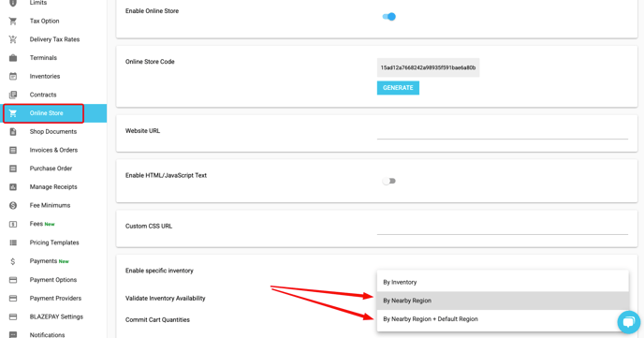Viewport: 644px width, 338px height.
Task: Click the Shop Documents file icon
Action: (x=13, y=132)
